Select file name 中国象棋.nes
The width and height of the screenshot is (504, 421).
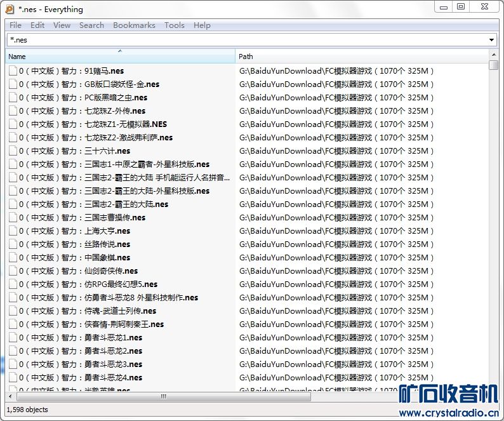pyautogui.click(x=74, y=258)
